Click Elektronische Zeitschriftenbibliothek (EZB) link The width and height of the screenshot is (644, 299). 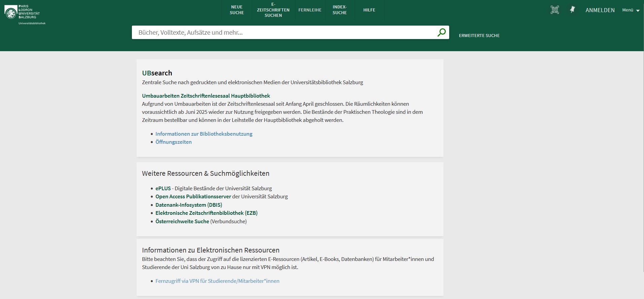click(x=206, y=213)
